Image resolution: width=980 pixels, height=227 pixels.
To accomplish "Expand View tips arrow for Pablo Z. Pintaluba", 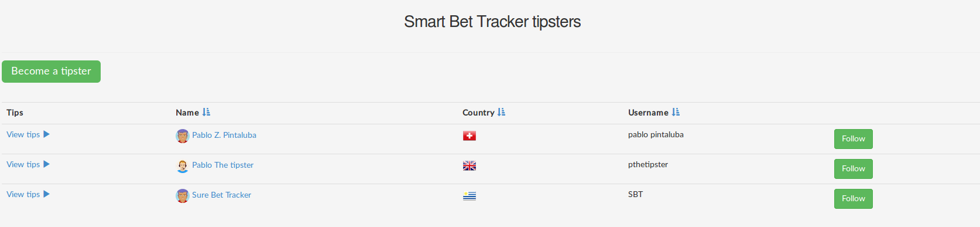I will [47, 134].
